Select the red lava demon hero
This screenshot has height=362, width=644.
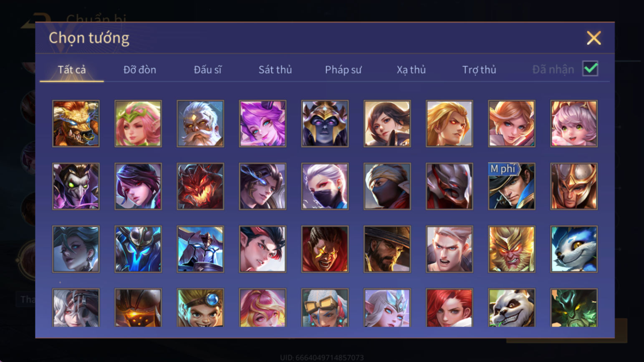(200, 186)
